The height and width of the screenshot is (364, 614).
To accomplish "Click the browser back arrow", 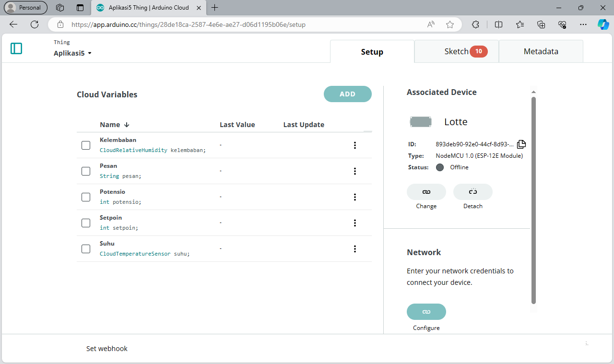I will click(x=13, y=24).
